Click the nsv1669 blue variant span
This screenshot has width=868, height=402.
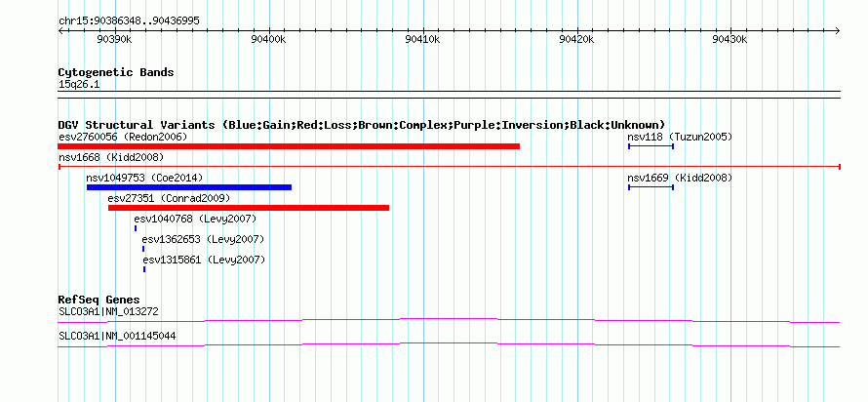[x=651, y=187]
